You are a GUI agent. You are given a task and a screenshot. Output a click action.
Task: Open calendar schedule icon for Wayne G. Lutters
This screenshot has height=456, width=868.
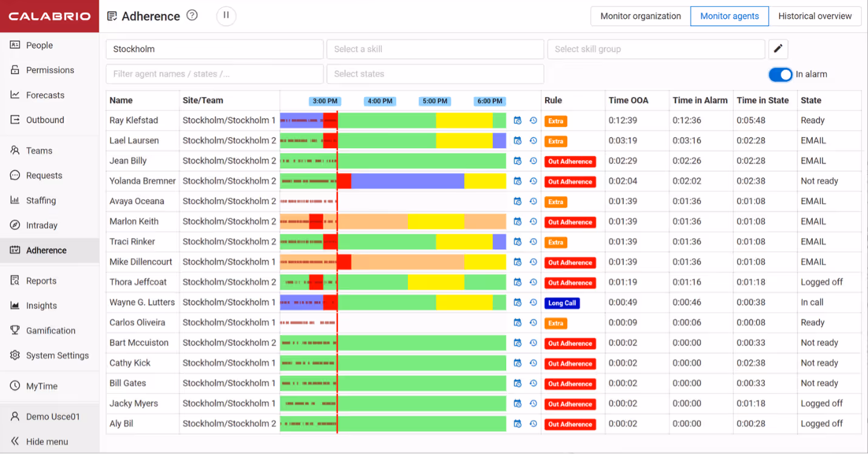518,302
